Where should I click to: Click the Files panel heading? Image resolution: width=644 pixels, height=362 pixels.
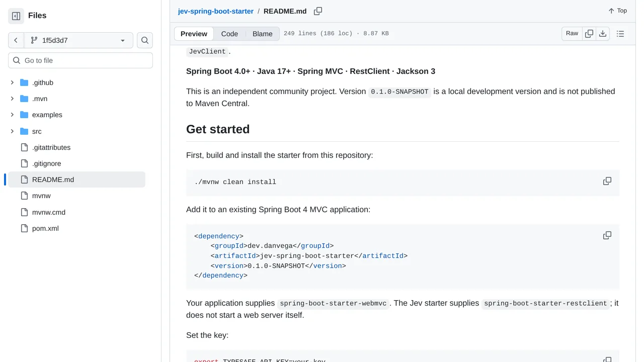[x=37, y=16]
